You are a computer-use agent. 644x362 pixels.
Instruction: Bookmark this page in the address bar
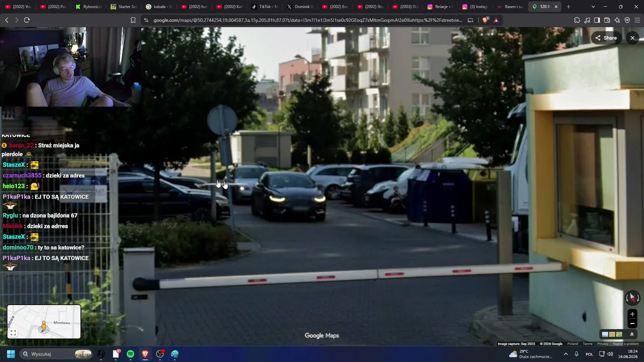133,20
